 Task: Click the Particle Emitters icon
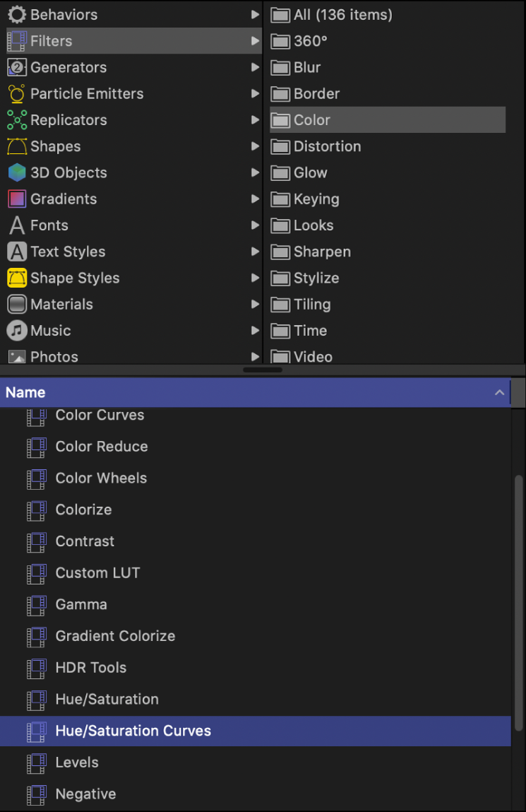pyautogui.click(x=17, y=94)
